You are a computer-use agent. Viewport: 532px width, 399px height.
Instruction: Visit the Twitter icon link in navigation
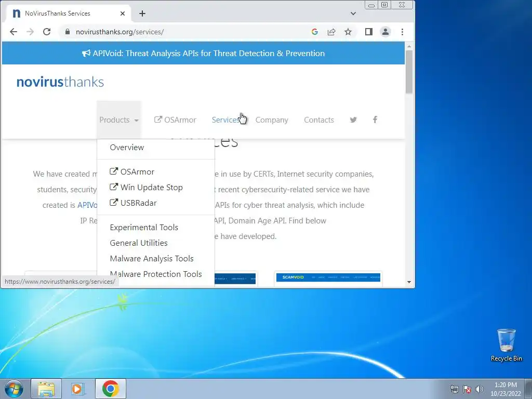pos(353,120)
